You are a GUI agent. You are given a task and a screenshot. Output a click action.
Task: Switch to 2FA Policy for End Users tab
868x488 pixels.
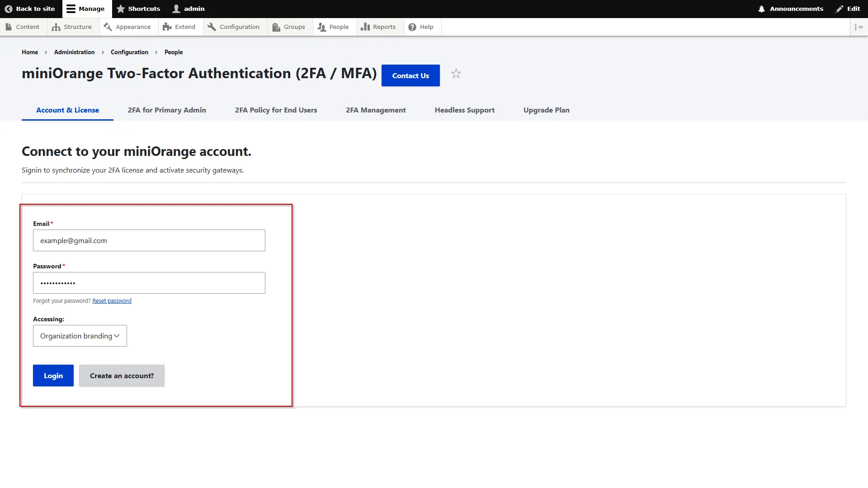(x=276, y=110)
